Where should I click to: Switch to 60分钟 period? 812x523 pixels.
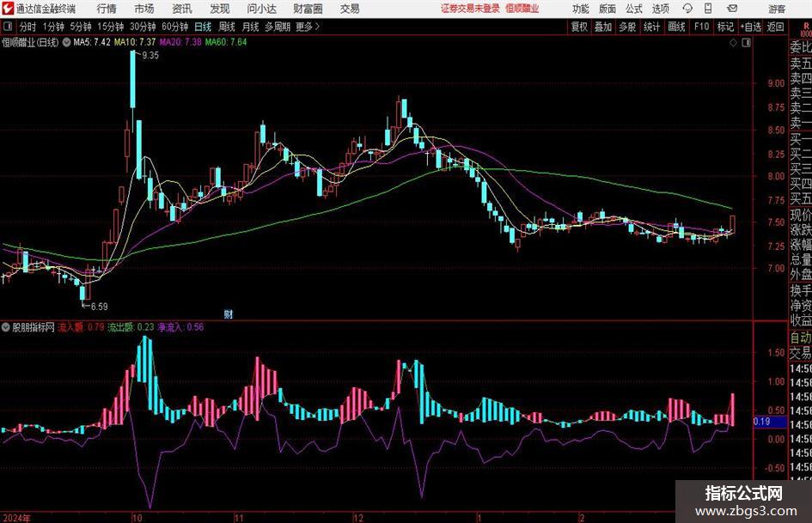point(174,27)
